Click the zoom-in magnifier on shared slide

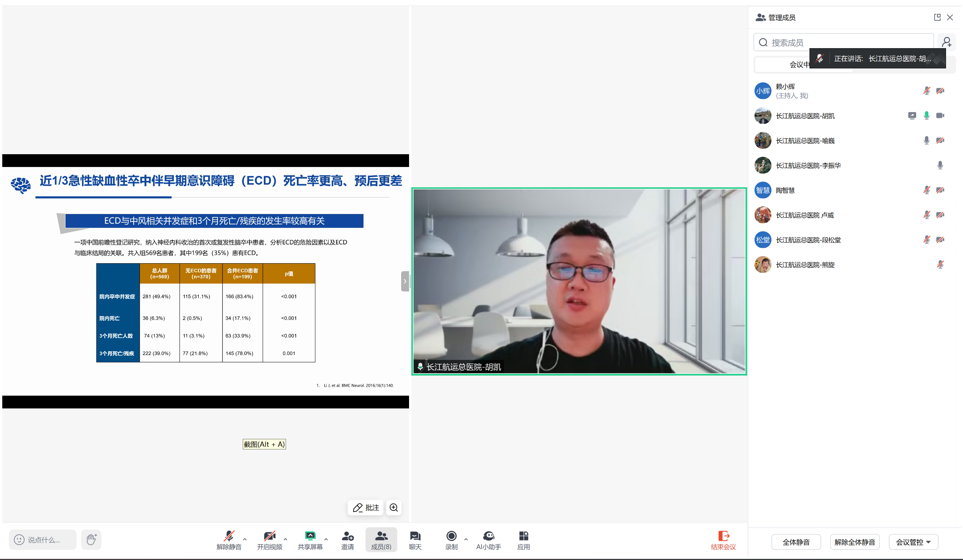[x=394, y=507]
